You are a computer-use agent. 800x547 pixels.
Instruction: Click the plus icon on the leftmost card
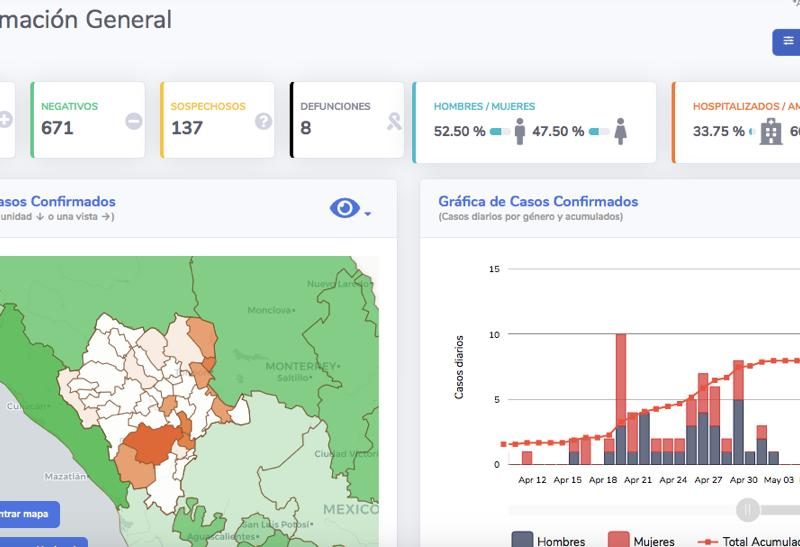pyautogui.click(x=5, y=120)
